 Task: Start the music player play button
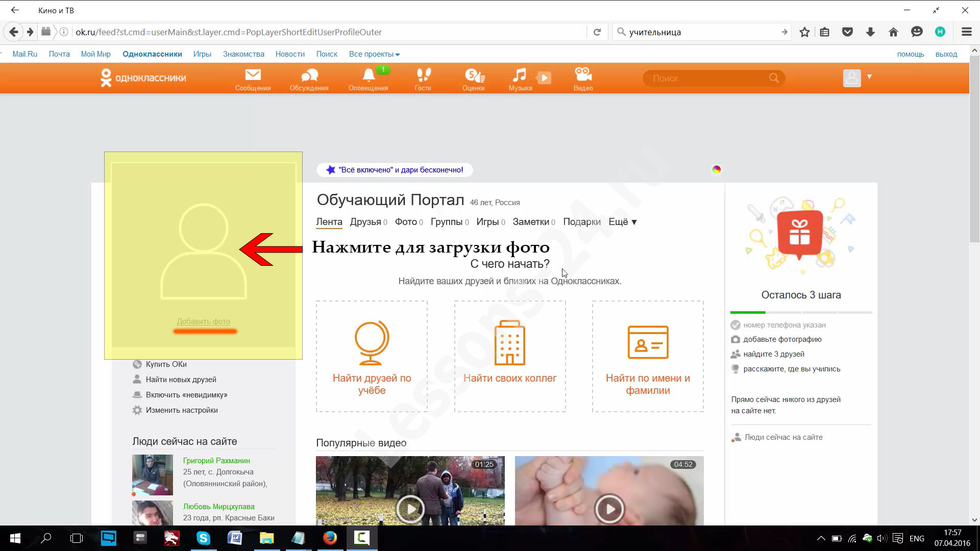[x=544, y=78]
